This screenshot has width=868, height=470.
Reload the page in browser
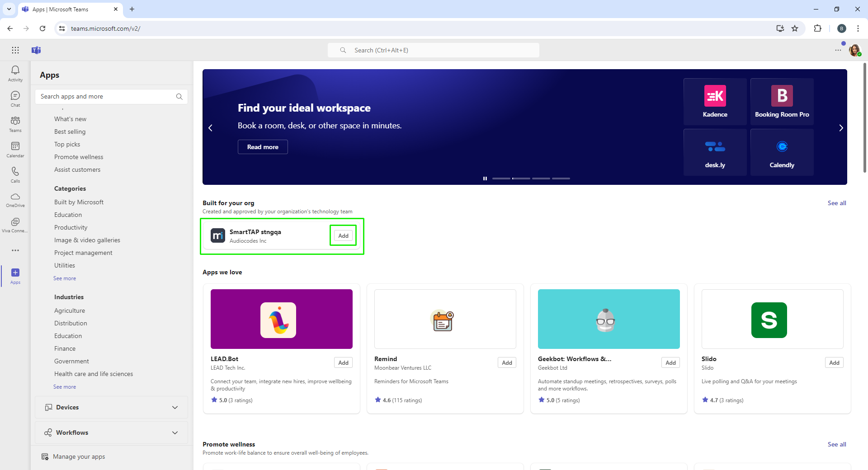point(42,28)
